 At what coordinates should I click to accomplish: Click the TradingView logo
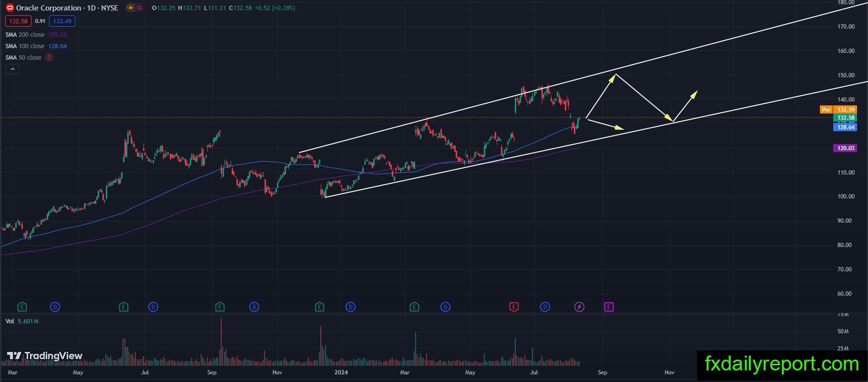pyautogui.click(x=45, y=356)
